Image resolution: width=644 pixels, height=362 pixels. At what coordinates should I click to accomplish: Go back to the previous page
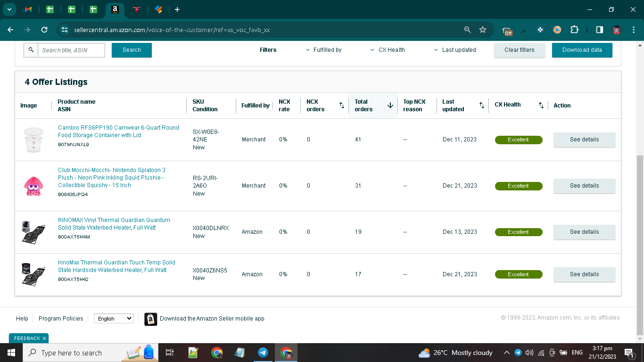10,30
